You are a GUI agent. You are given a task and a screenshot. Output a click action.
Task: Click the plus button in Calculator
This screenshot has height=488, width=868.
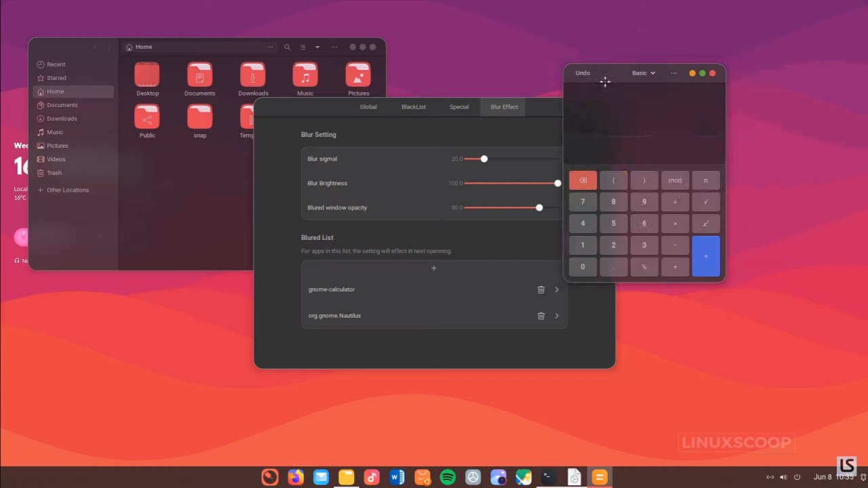point(675,267)
